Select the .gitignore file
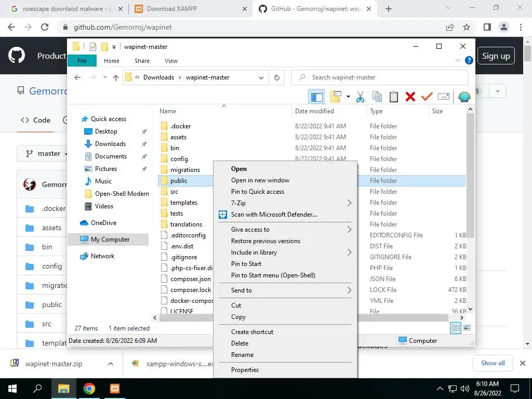Image resolution: width=532 pixels, height=399 pixels. click(183, 257)
